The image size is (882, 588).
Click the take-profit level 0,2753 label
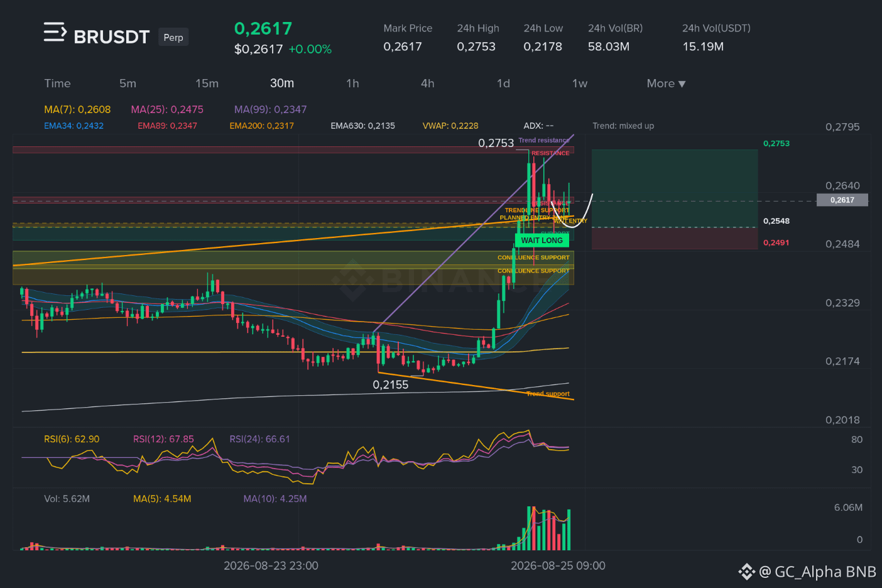coord(776,143)
